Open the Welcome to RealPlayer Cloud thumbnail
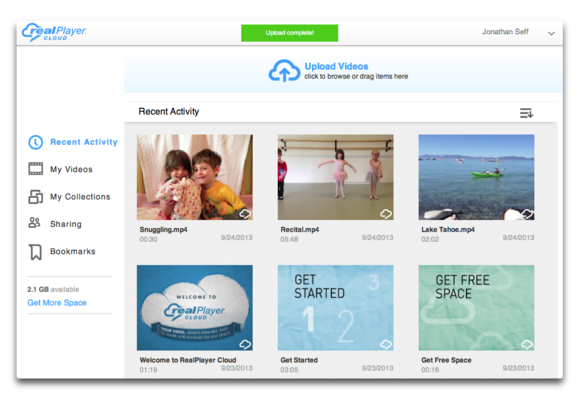Screen dimensions: 580x399 click(195, 308)
